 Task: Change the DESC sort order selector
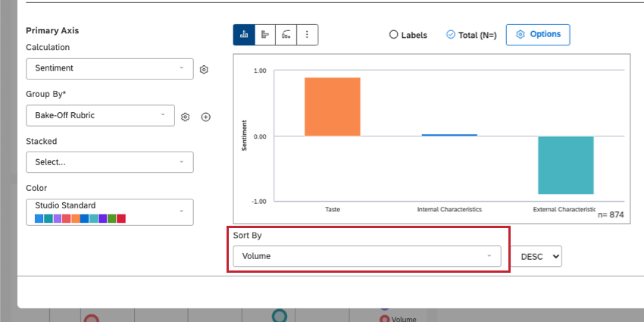(x=540, y=256)
